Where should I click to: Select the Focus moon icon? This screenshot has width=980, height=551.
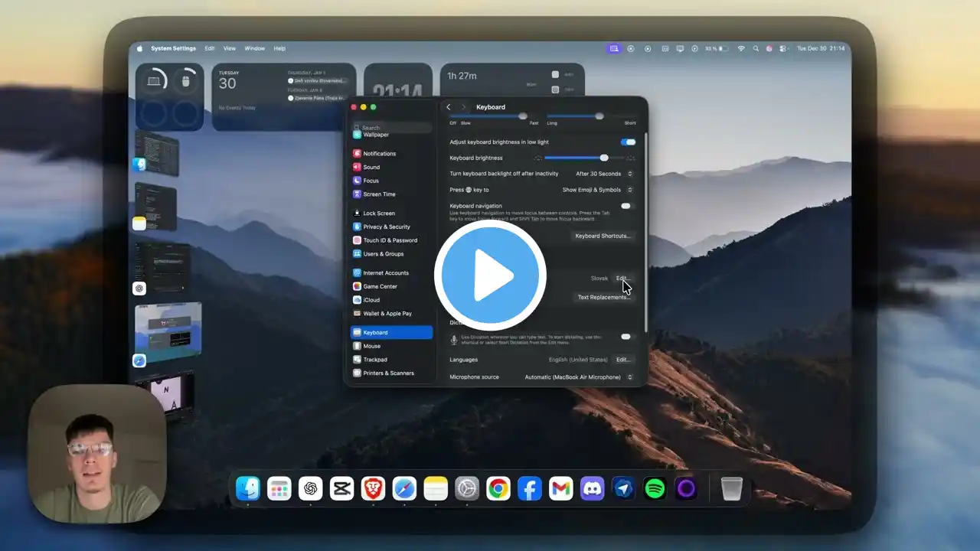[357, 181]
